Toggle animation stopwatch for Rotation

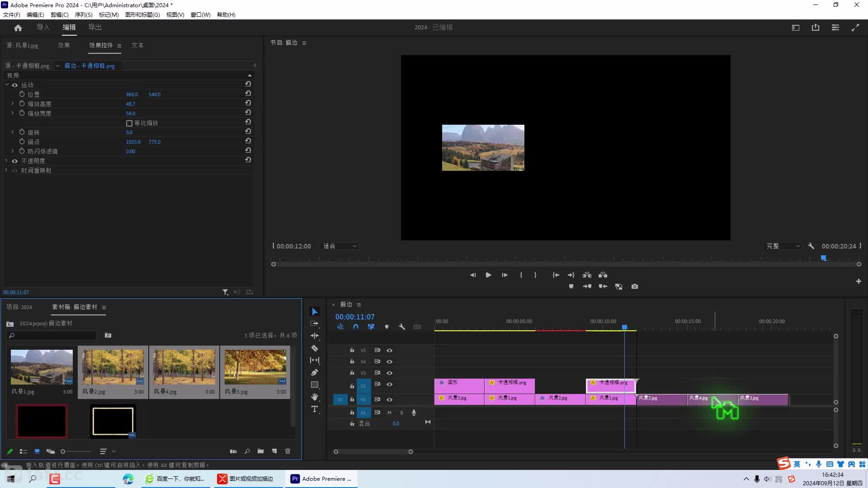click(22, 132)
